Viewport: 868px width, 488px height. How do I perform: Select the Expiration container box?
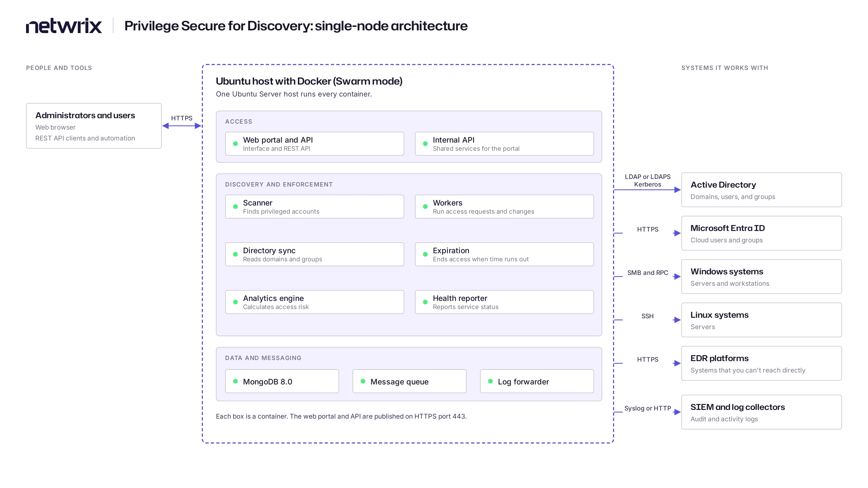(505, 254)
